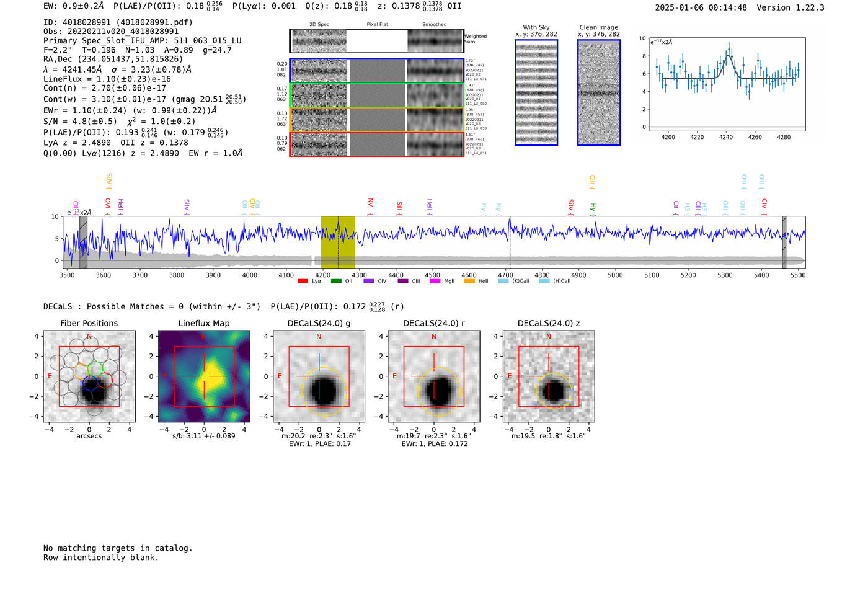
Task: Click the orange HeII legend swatch
Action: coord(469,281)
